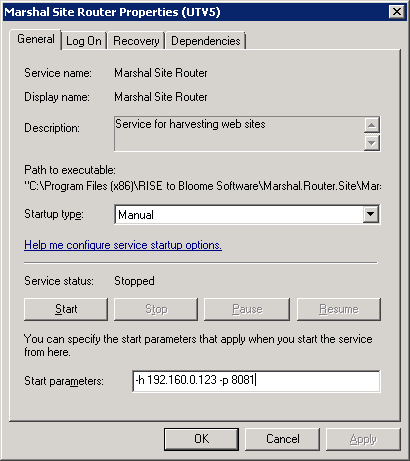This screenshot has width=410, height=461.
Task: Click the Start parameters label
Action: click(64, 381)
